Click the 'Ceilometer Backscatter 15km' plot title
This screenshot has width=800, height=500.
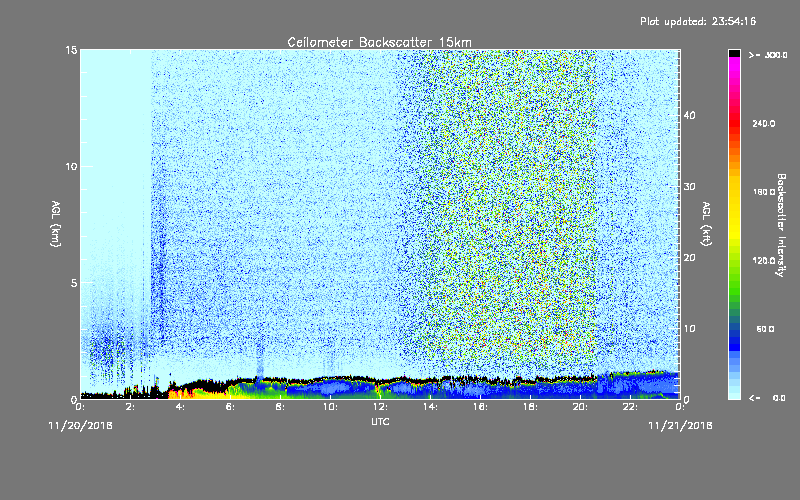[379, 42]
